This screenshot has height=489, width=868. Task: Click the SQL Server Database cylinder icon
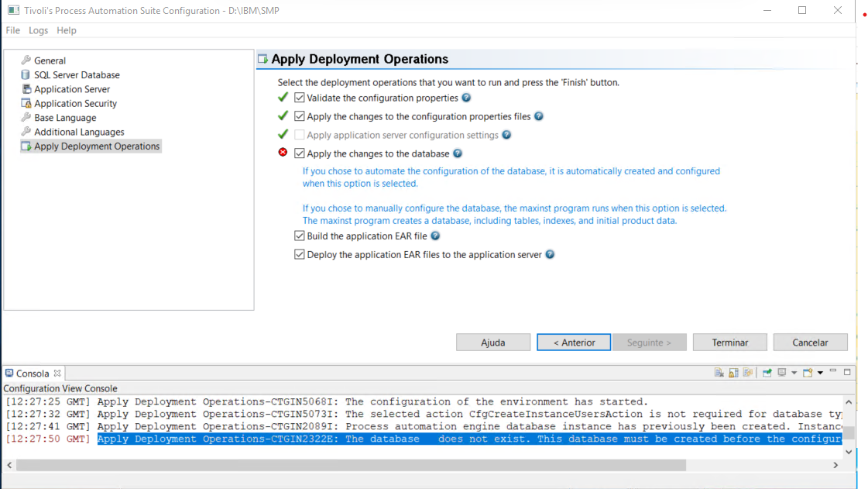point(26,74)
